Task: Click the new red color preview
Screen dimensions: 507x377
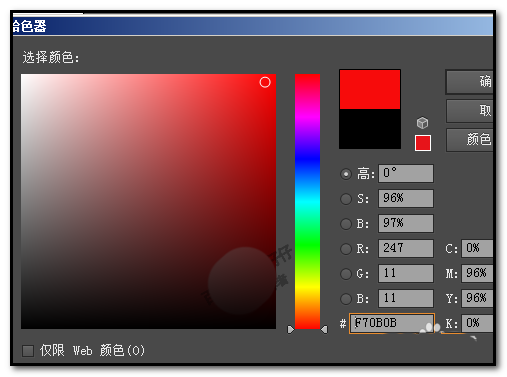Action: click(x=370, y=89)
